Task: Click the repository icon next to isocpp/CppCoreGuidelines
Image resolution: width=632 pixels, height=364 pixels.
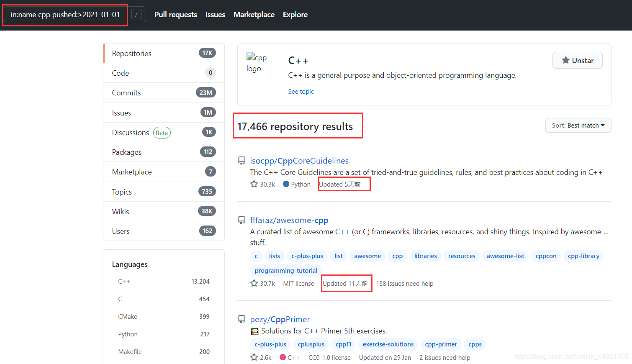Action: pyautogui.click(x=241, y=161)
